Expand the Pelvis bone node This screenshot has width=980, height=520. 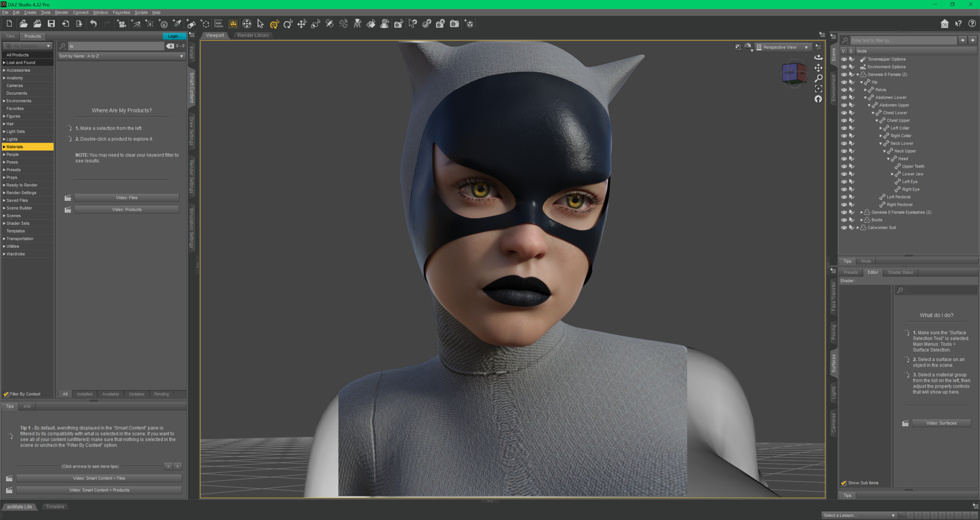pos(865,90)
